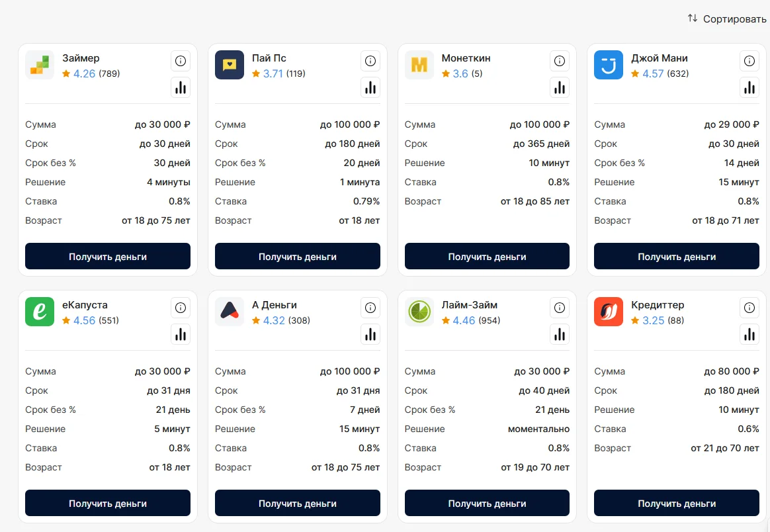This screenshot has width=770, height=532.
Task: Click the value 7 дней
Action: point(365,410)
